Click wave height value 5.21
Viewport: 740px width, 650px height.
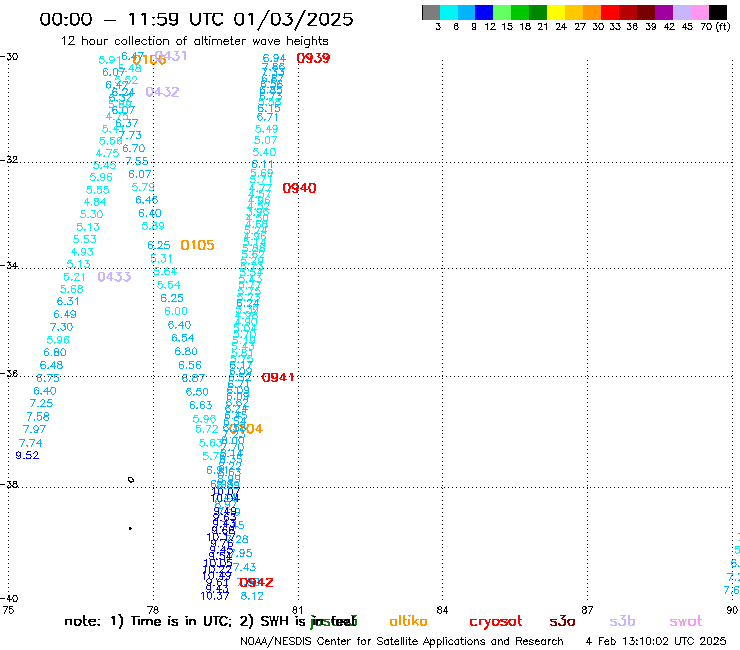pyautogui.click(x=75, y=277)
